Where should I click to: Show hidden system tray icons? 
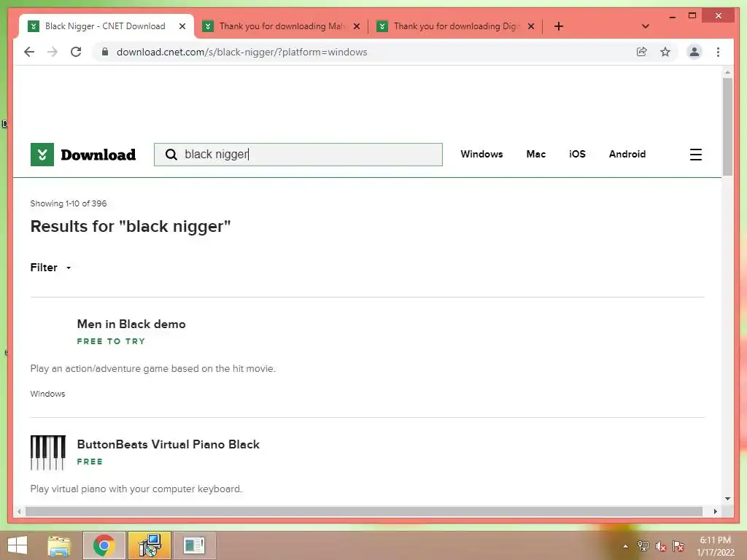(x=625, y=546)
